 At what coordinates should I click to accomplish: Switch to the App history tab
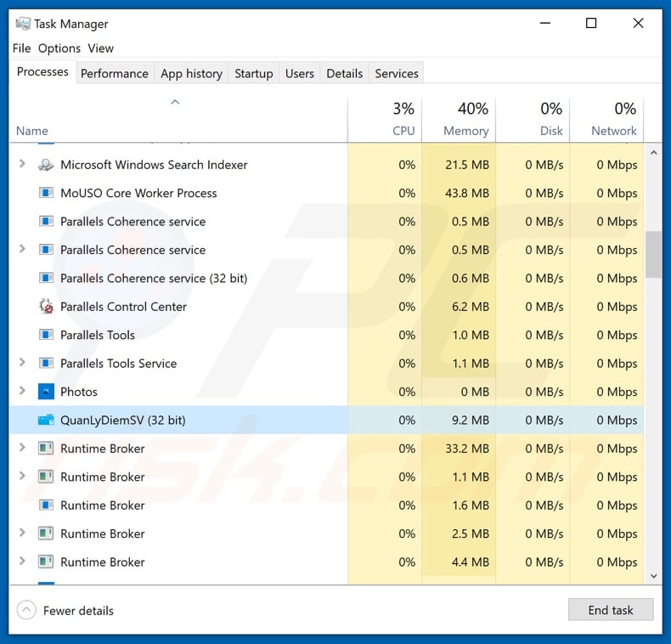pos(191,74)
